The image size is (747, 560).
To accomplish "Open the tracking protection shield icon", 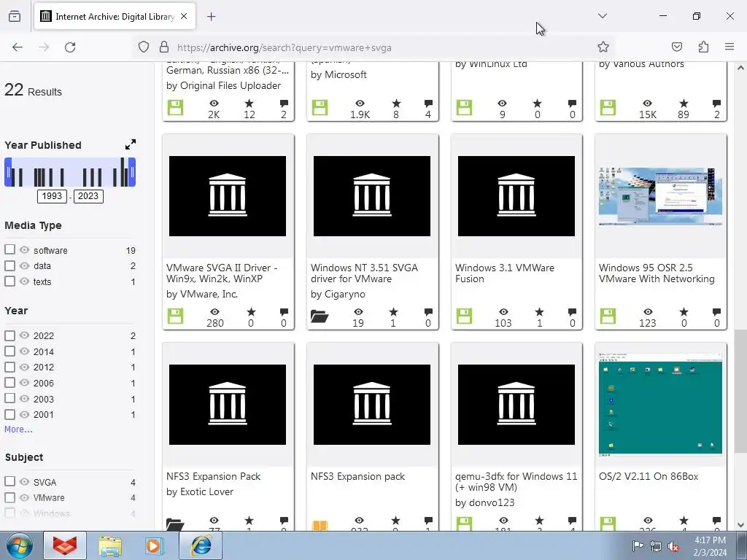I will click(144, 47).
